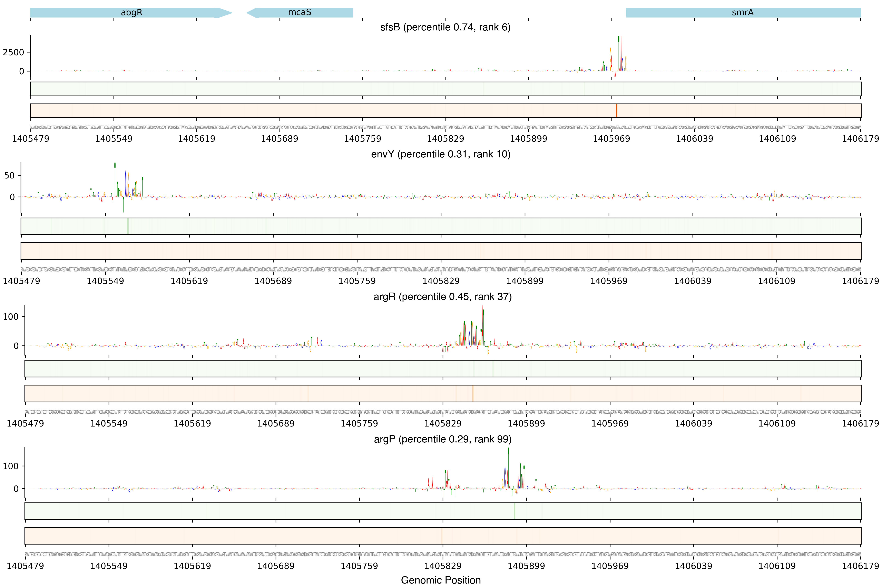Screen dimensions: 882x588
Task: Click the mcaS gene arrow annotation
Action: 300,13
